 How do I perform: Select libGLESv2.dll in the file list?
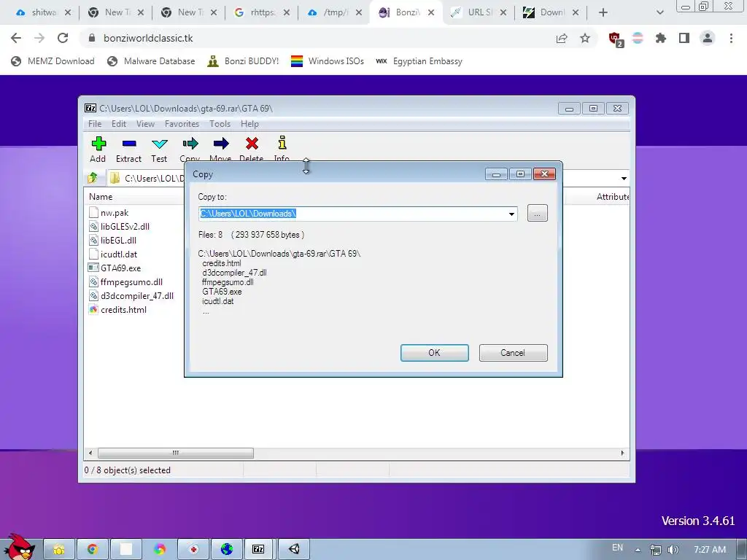(x=119, y=227)
